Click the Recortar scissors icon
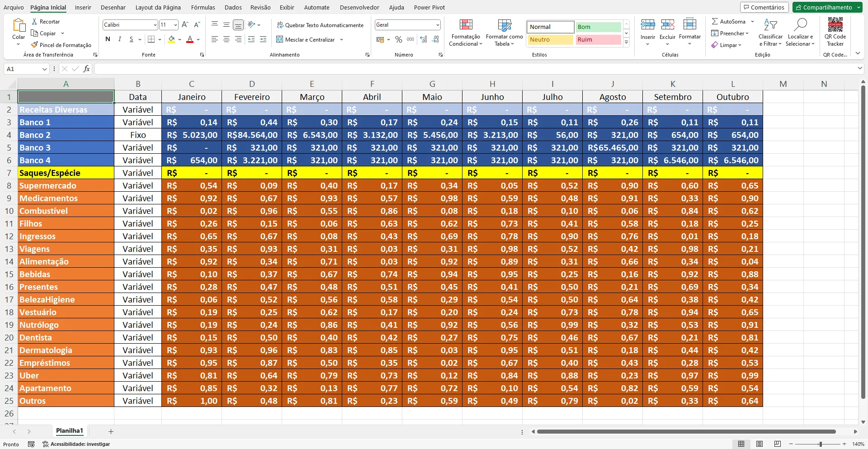 tap(34, 22)
